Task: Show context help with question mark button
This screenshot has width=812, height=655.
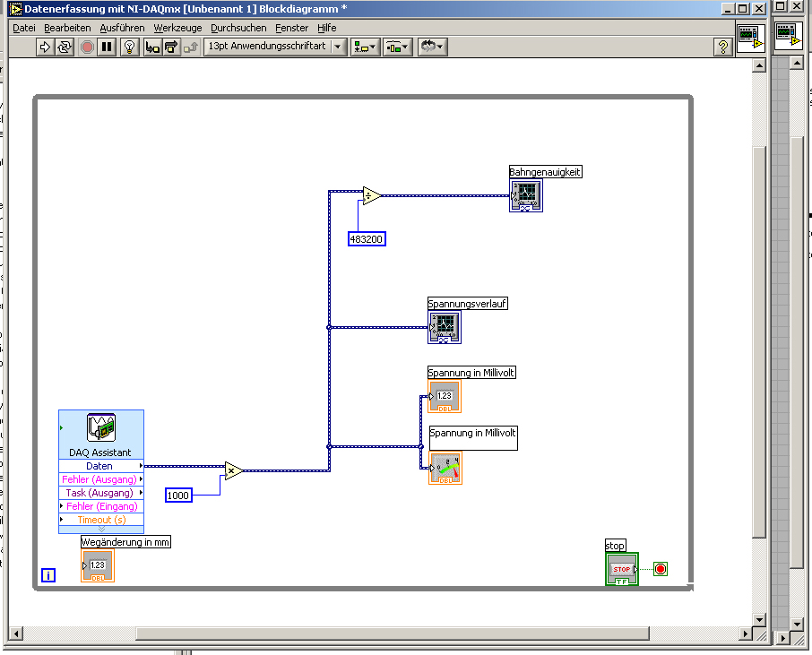Action: point(723,47)
